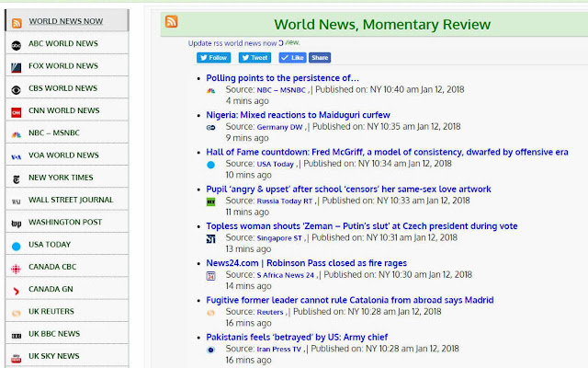Select UK REUTERS sidebar entry
This screenshot has width=588, height=368.
(51, 311)
